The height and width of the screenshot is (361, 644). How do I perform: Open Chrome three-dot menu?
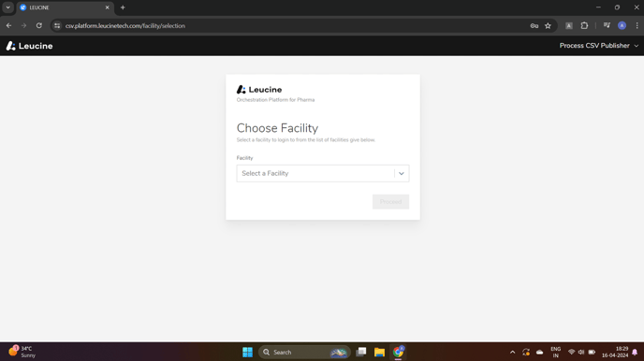637,25
